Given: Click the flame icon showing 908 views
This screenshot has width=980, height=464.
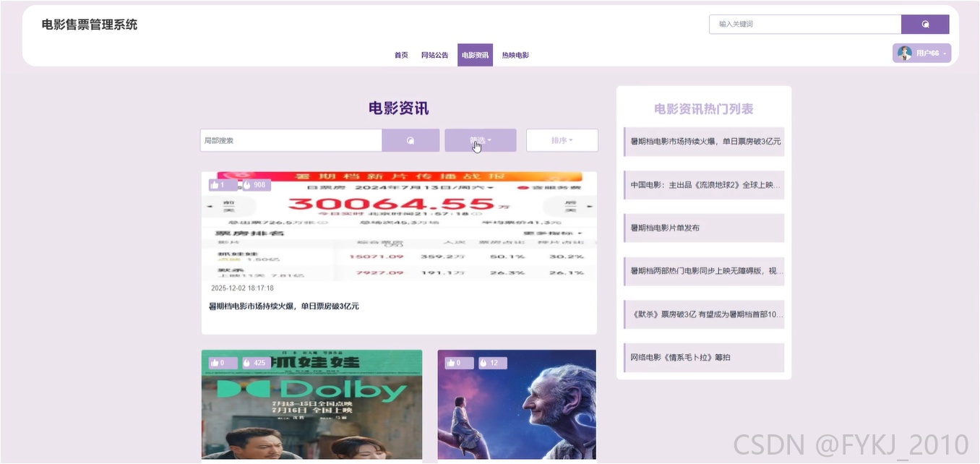Looking at the screenshot, I should click(247, 185).
